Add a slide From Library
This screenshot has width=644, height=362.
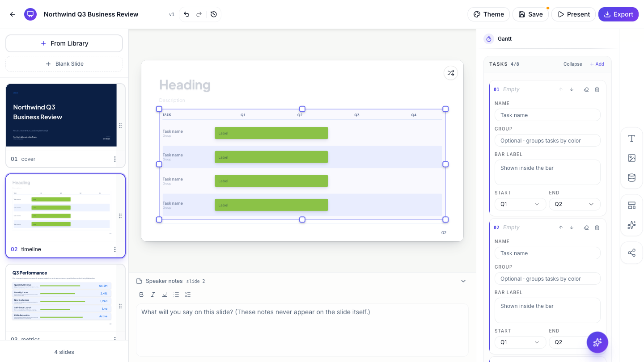tap(64, 43)
